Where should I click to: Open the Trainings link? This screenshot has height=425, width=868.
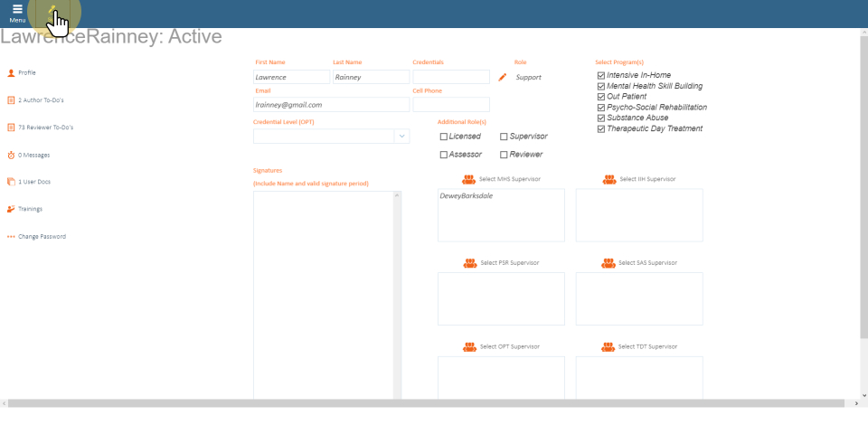[30, 209]
